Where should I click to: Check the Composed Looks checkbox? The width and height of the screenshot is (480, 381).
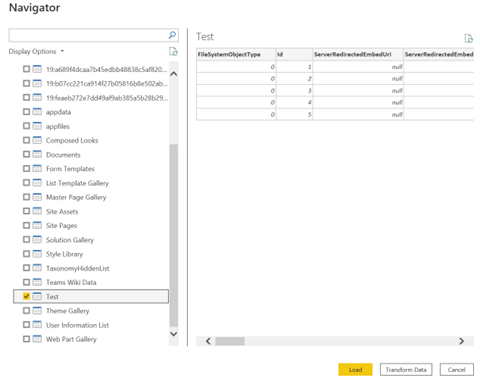click(26, 140)
